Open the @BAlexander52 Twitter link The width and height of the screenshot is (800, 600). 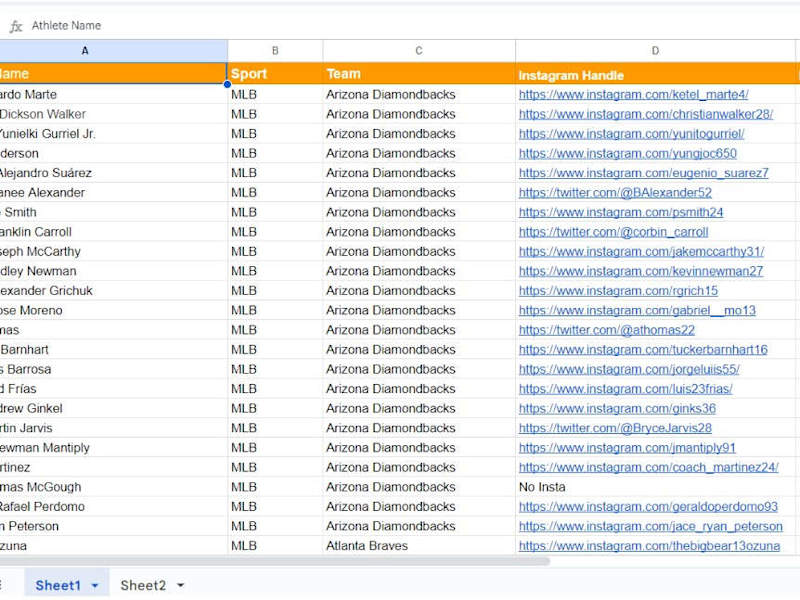pyautogui.click(x=615, y=192)
